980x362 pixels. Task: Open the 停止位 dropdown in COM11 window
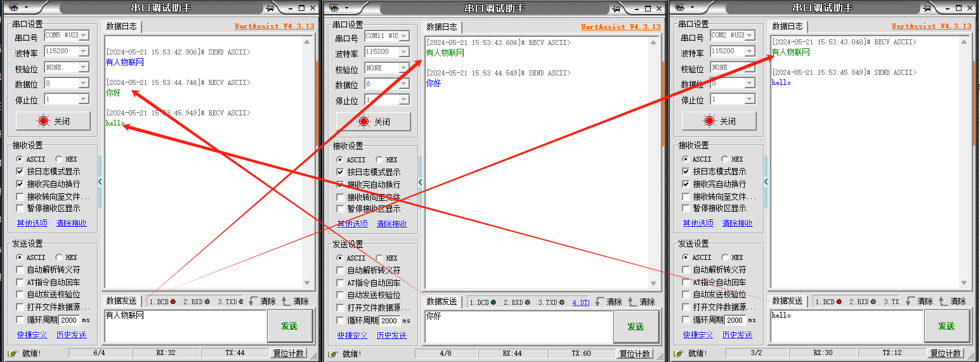tap(404, 100)
